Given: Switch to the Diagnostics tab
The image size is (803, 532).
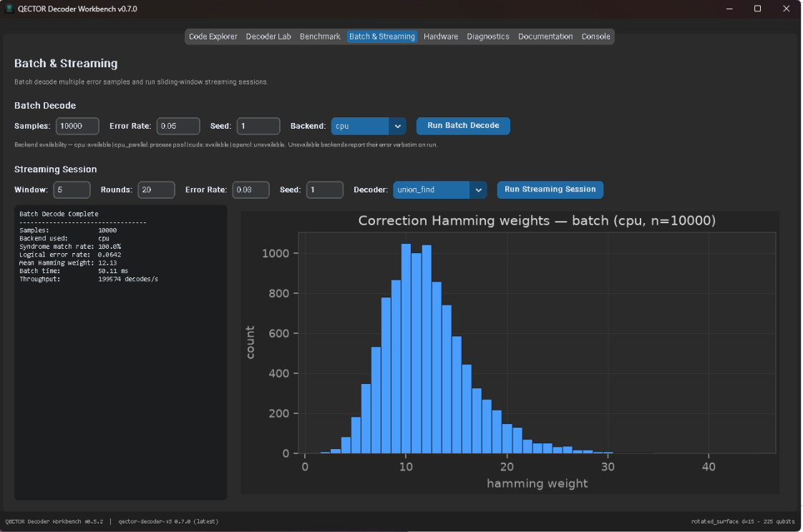Looking at the screenshot, I should (x=488, y=37).
